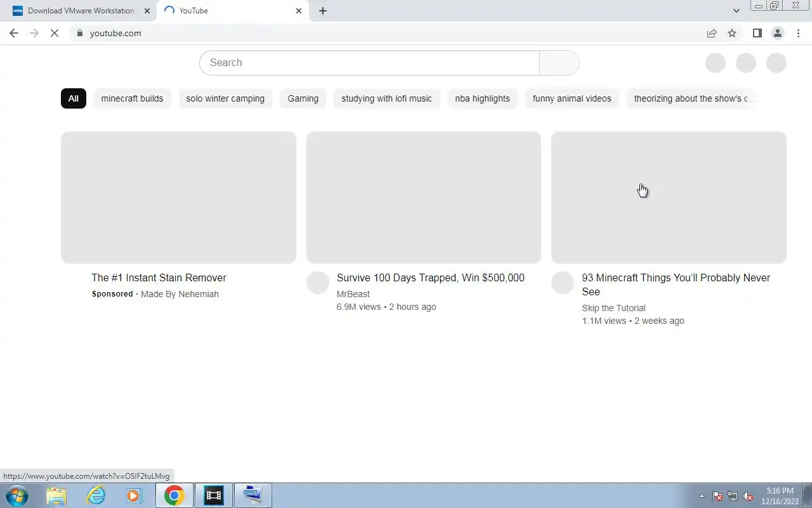Image resolution: width=812 pixels, height=508 pixels.
Task: Open the Action Center flag icon
Action: [717, 497]
